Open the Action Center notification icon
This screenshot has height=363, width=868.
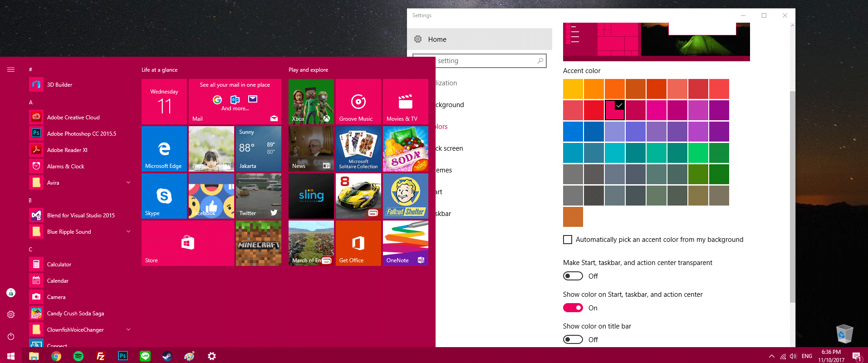[x=857, y=356]
